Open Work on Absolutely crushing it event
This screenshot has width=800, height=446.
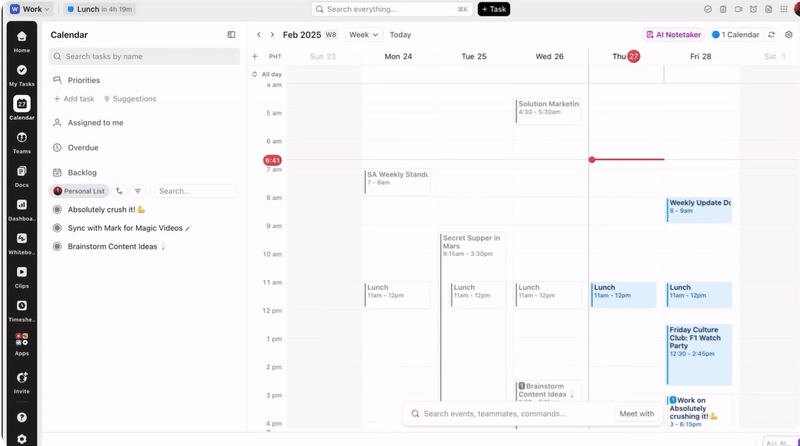(x=699, y=411)
